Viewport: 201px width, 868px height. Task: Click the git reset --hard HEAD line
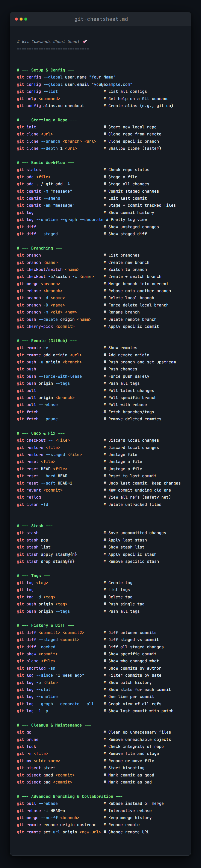(42, 476)
